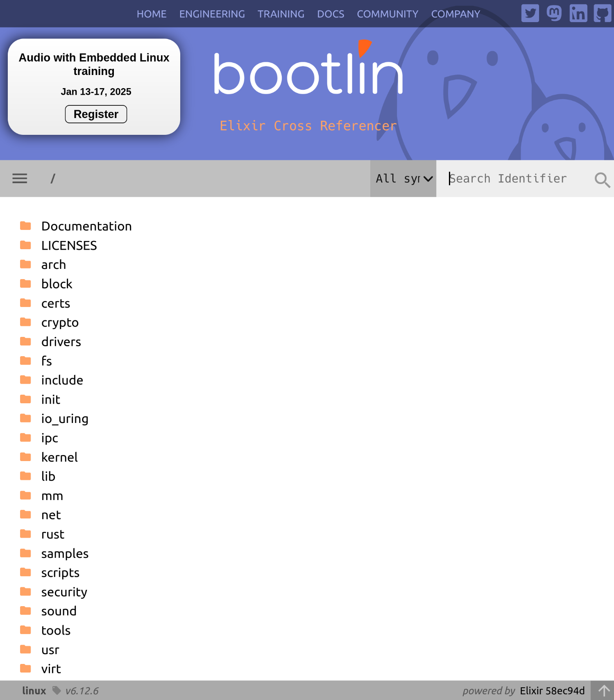
Task: Open the usr directory
Action: (x=50, y=650)
